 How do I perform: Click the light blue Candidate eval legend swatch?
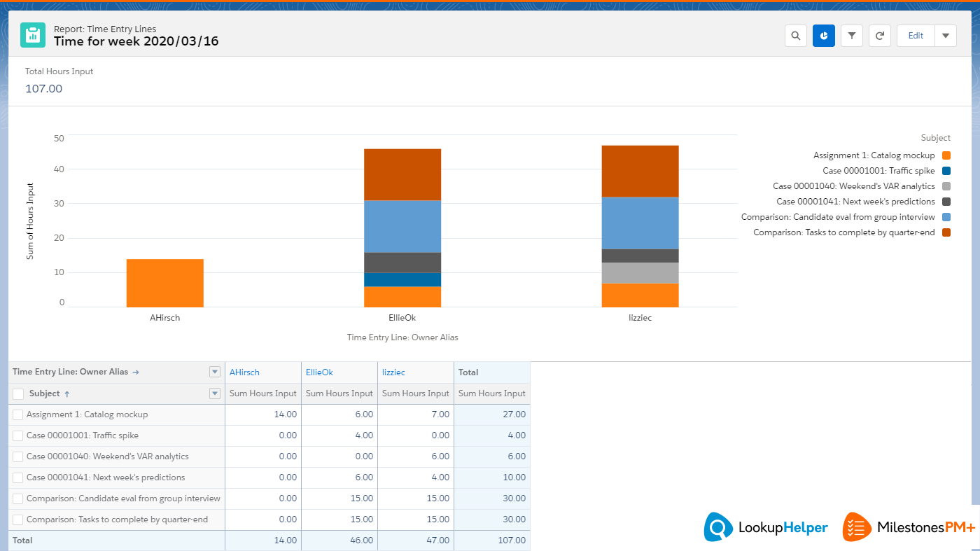tap(946, 217)
